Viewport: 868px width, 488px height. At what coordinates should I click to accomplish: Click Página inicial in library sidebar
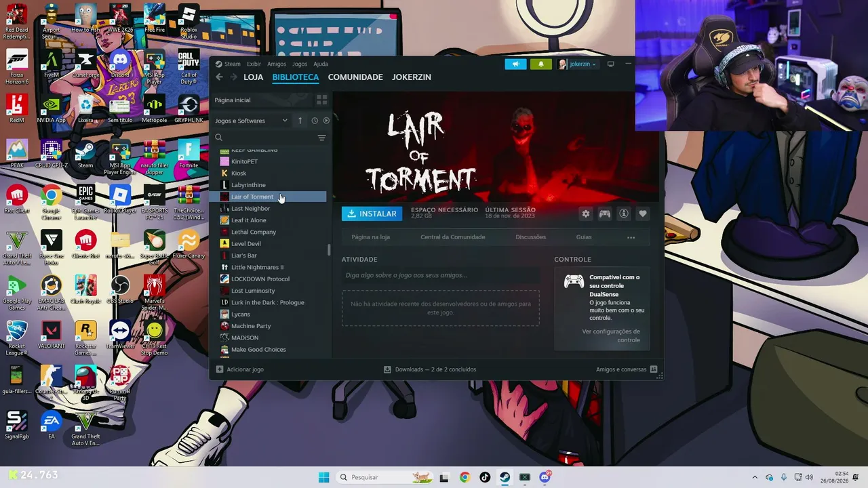pos(233,100)
